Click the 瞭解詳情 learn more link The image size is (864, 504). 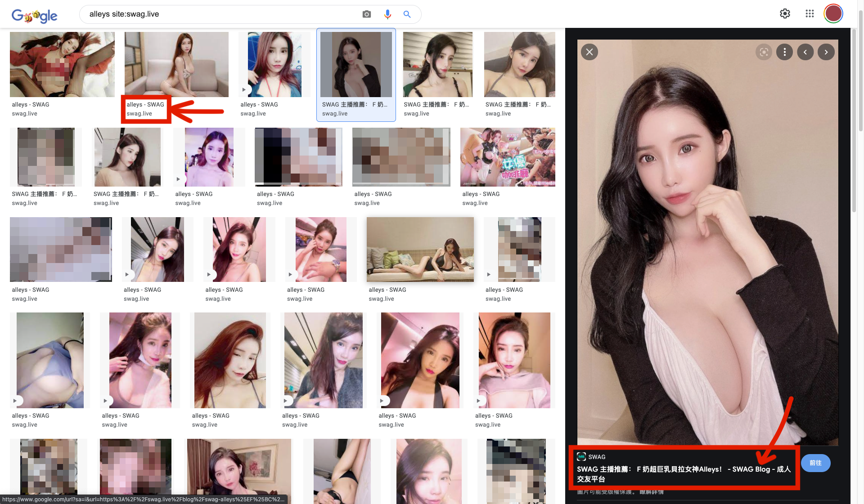click(x=652, y=492)
